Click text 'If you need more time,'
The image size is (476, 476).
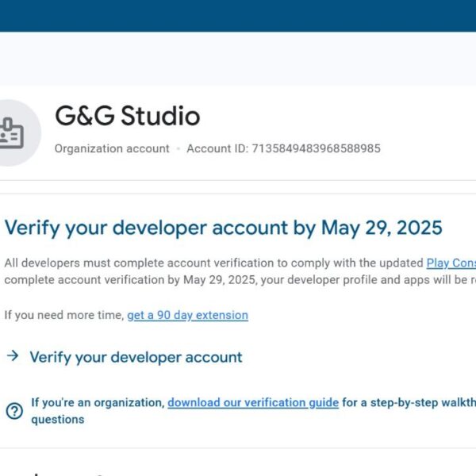tap(64, 315)
